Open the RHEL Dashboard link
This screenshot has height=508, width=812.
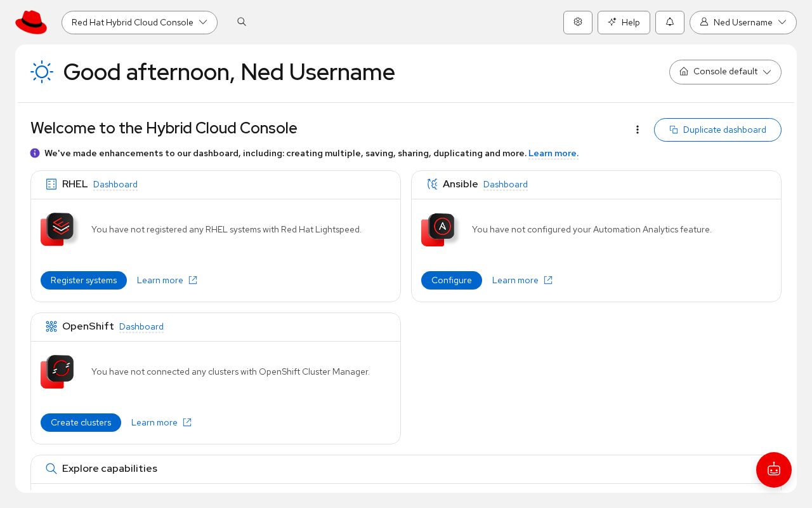[x=115, y=184]
